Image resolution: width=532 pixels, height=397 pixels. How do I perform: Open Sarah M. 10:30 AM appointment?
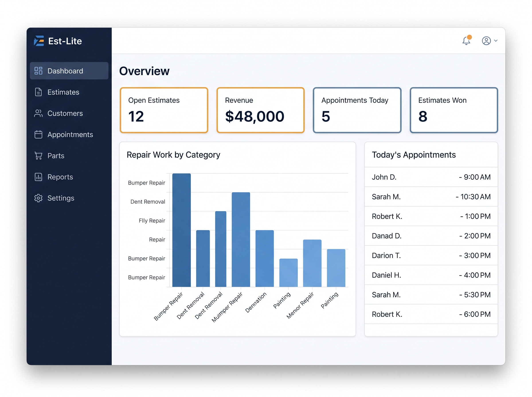click(431, 197)
